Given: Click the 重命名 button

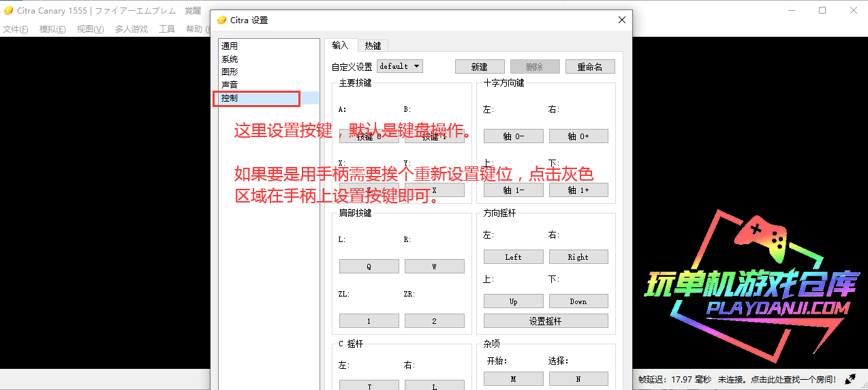Looking at the screenshot, I should (589, 67).
